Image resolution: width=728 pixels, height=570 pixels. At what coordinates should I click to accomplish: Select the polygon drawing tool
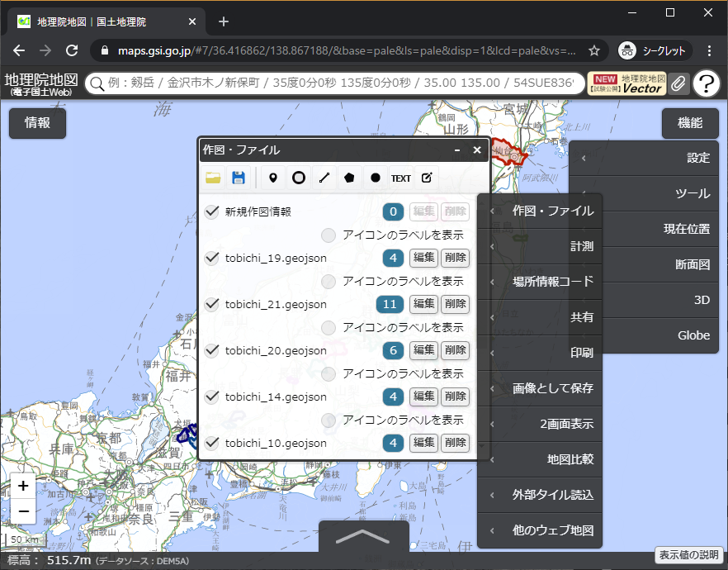[x=350, y=178]
